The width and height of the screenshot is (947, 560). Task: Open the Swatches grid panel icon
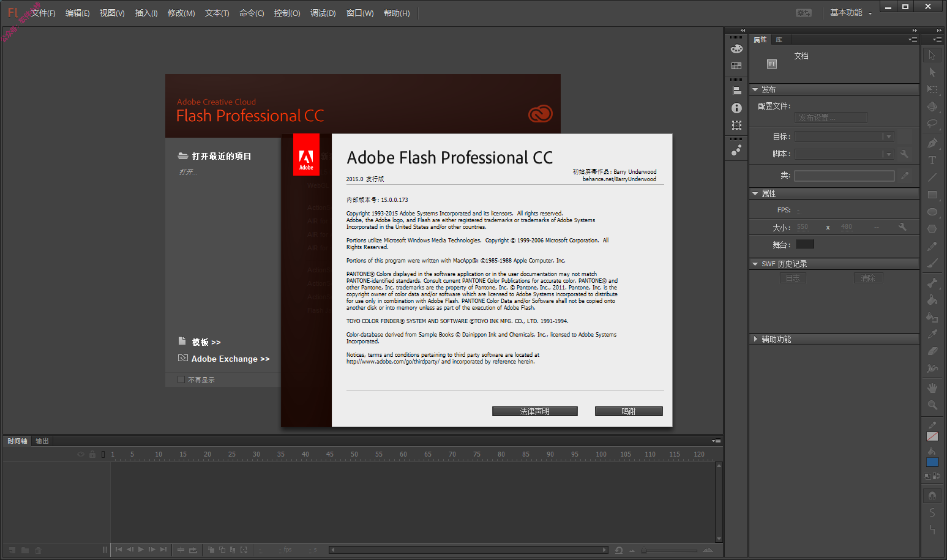point(736,65)
